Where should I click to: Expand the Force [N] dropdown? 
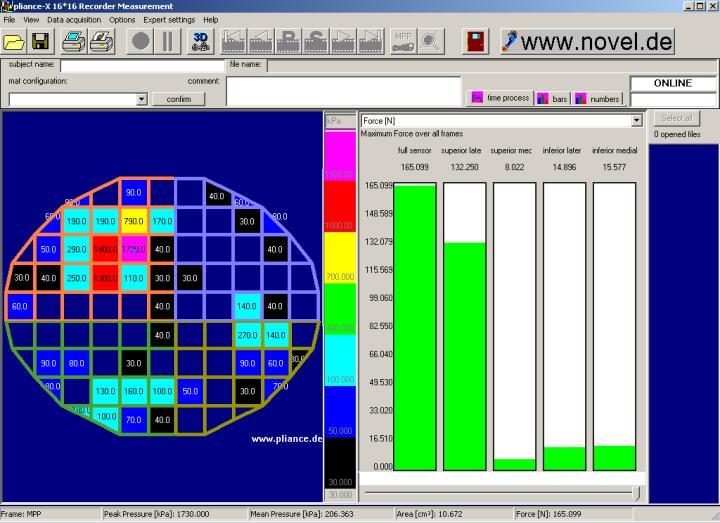pyautogui.click(x=636, y=120)
